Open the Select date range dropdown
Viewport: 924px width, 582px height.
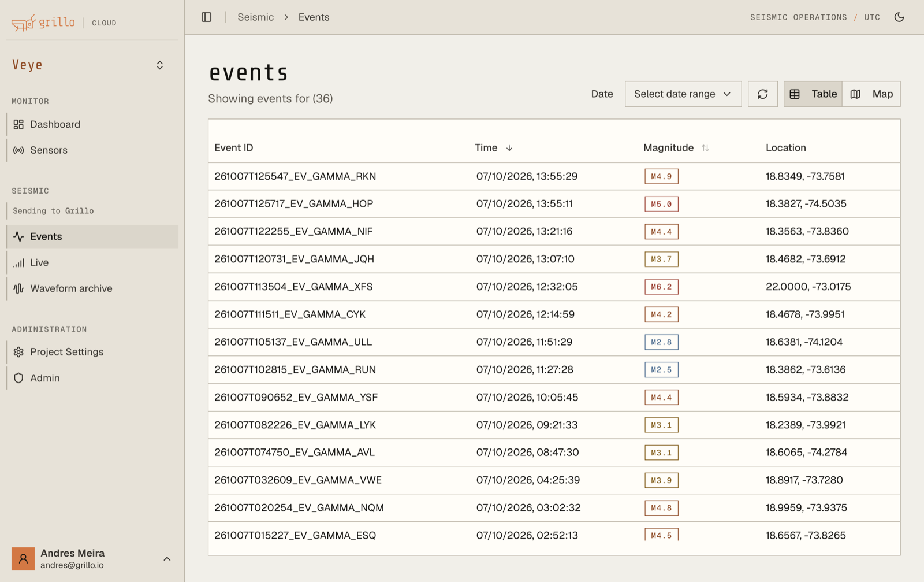coord(683,94)
